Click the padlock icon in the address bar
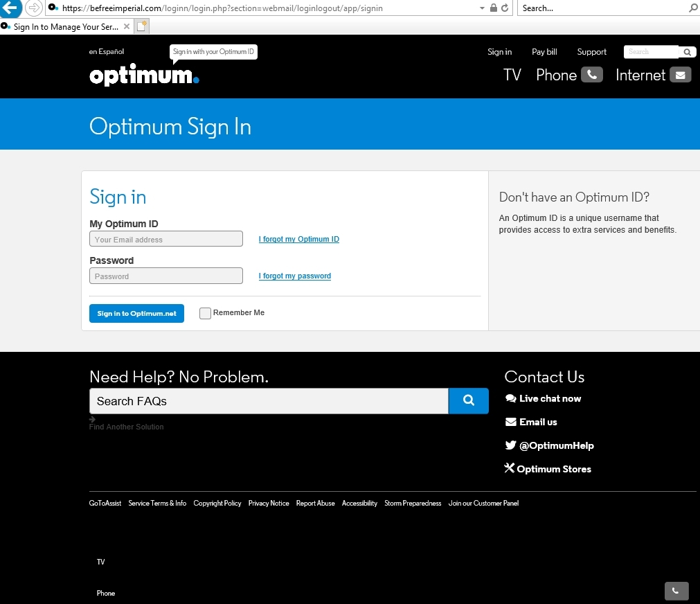Image resolution: width=700 pixels, height=604 pixels. point(493,8)
